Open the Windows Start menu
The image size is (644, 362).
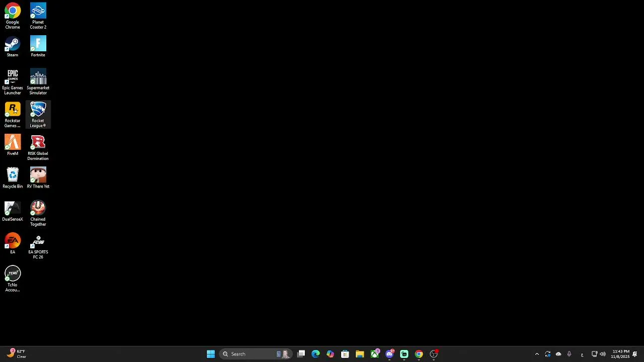tap(211, 354)
